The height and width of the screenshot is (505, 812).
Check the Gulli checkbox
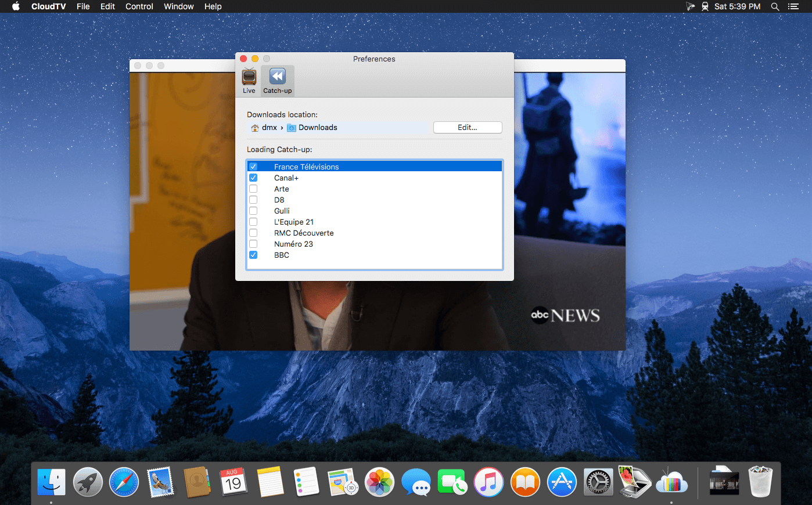[253, 211]
